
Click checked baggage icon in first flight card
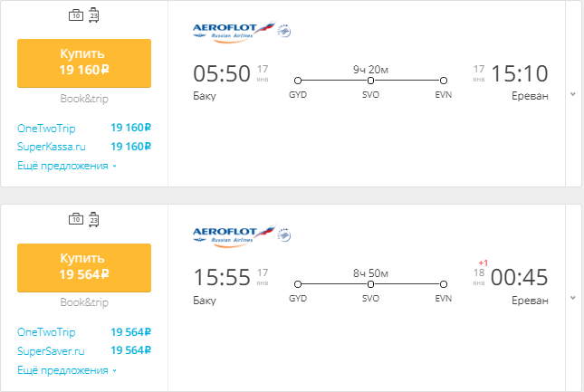(94, 15)
